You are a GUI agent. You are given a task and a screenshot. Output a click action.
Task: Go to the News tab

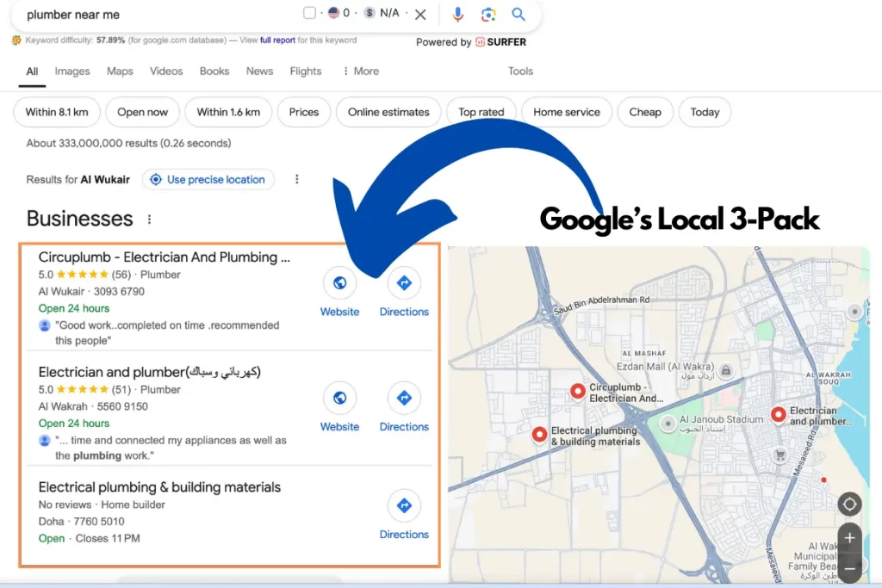[259, 71]
